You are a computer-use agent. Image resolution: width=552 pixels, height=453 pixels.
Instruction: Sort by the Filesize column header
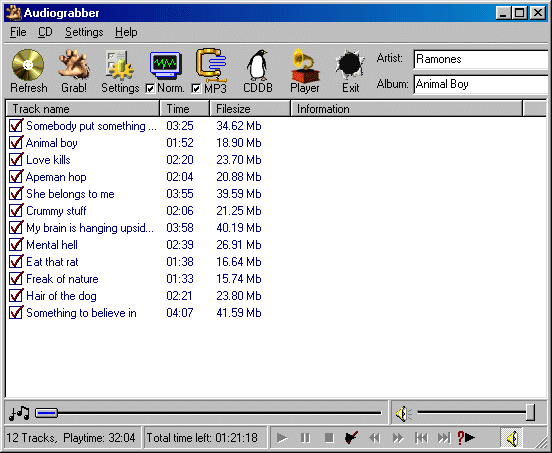pos(250,109)
